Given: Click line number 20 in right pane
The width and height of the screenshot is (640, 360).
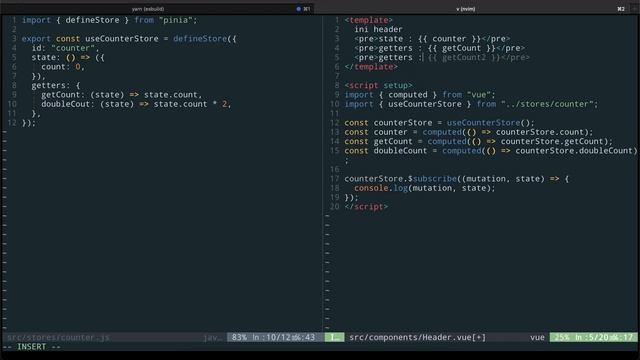Looking at the screenshot, I should coord(334,207).
